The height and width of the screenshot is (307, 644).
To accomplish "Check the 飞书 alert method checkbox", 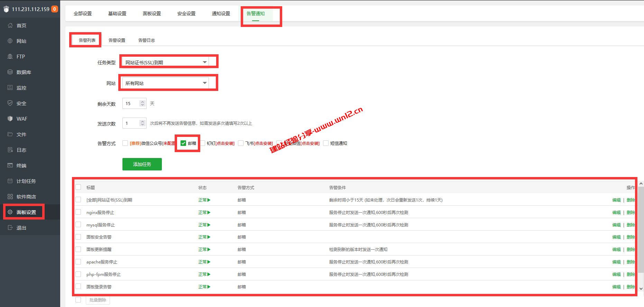I will point(241,143).
